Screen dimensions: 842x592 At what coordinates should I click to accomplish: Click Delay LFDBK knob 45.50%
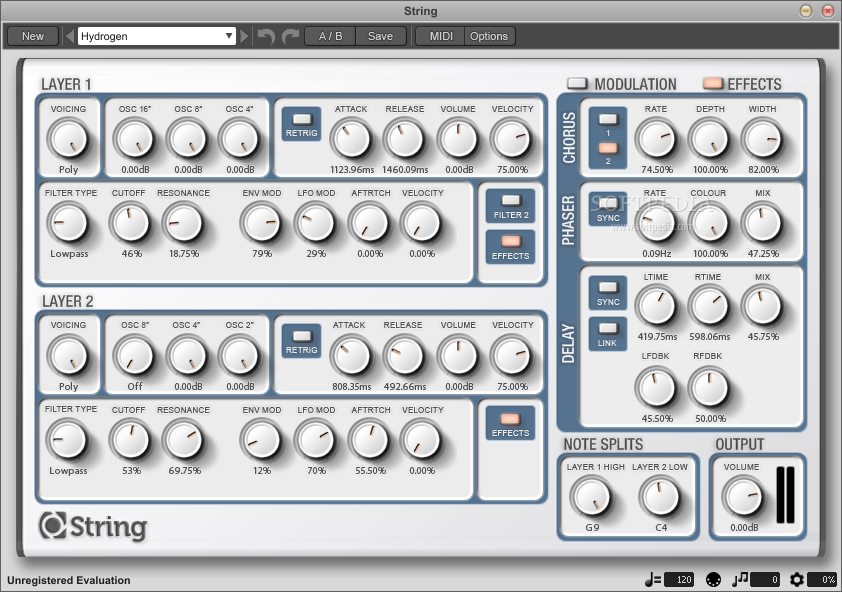coord(656,388)
